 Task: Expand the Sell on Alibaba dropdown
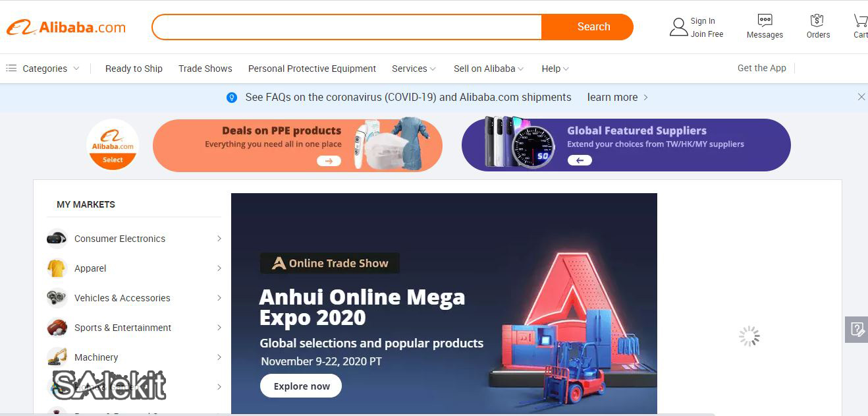(x=489, y=69)
